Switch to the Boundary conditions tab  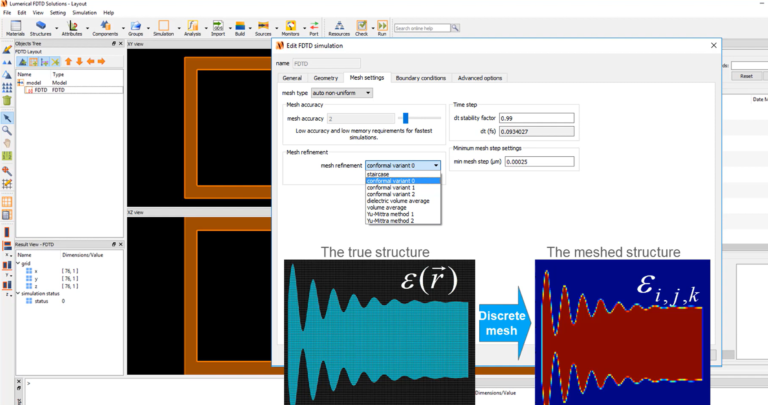point(421,78)
